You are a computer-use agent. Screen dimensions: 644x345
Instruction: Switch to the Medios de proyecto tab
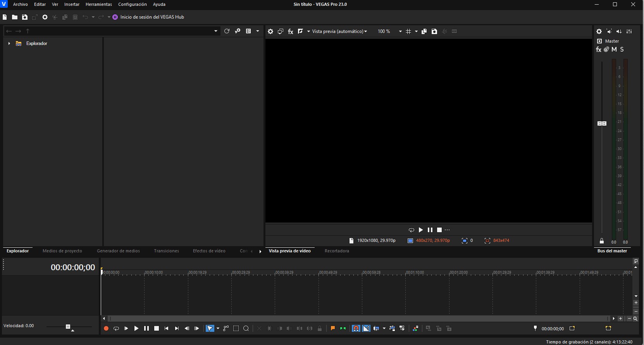coord(62,251)
